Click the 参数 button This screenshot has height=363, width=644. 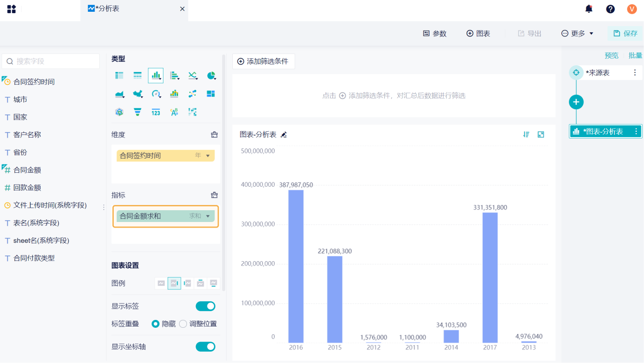[x=435, y=34]
